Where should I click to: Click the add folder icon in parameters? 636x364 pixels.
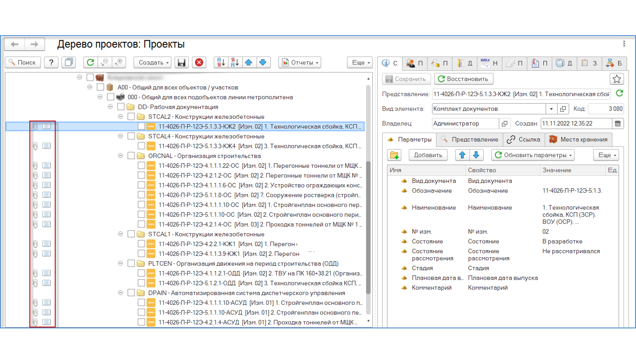click(x=395, y=155)
